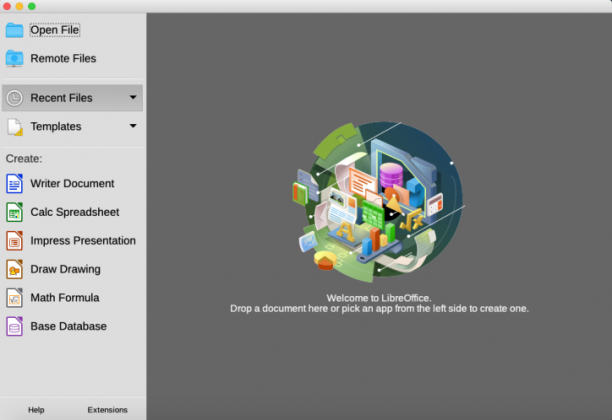Click the Recent Files clock icon

[14, 98]
